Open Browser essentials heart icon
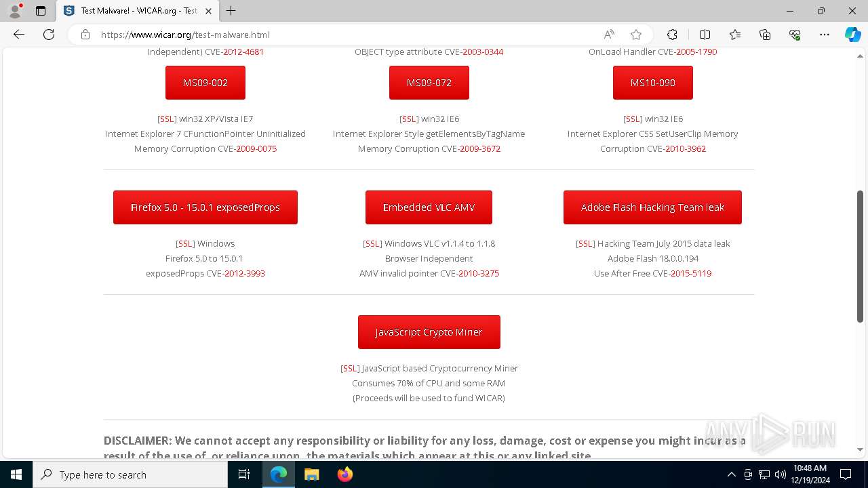Screen dimensions: 868x488 tap(795, 35)
